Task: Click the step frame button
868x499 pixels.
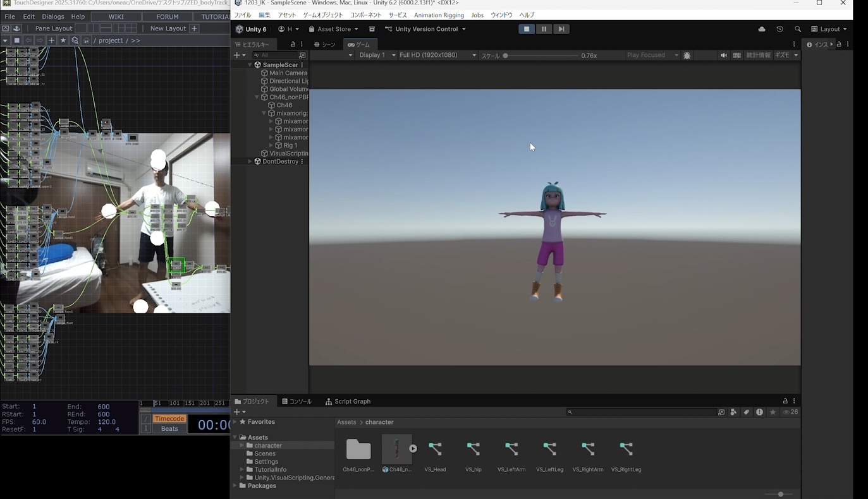Action: pyautogui.click(x=561, y=28)
